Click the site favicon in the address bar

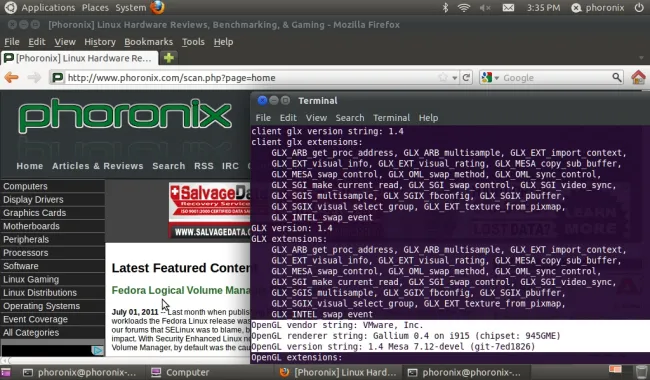pos(58,77)
